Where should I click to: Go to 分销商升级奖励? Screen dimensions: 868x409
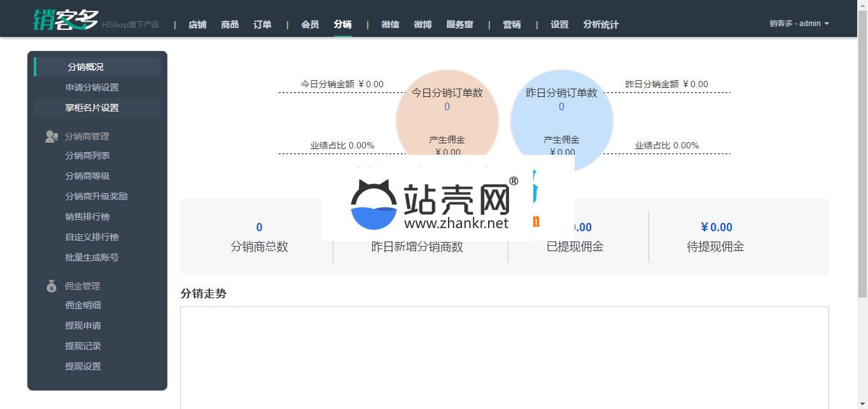tap(96, 196)
